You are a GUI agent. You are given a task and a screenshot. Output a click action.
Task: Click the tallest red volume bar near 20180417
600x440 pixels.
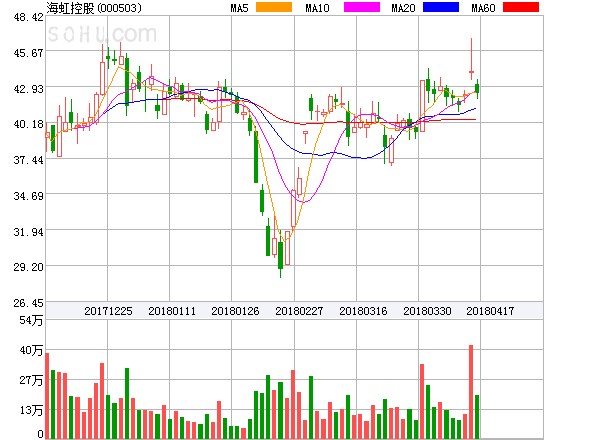point(471,392)
